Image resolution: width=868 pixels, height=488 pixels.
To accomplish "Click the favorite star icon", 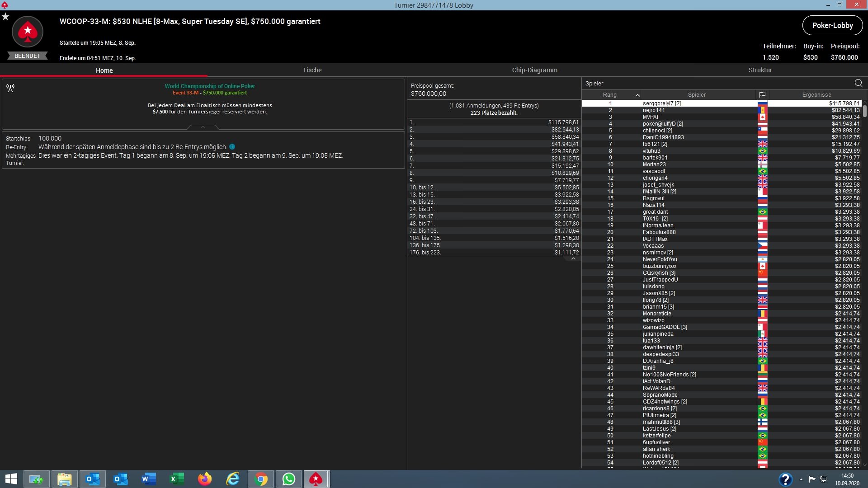I will [5, 17].
